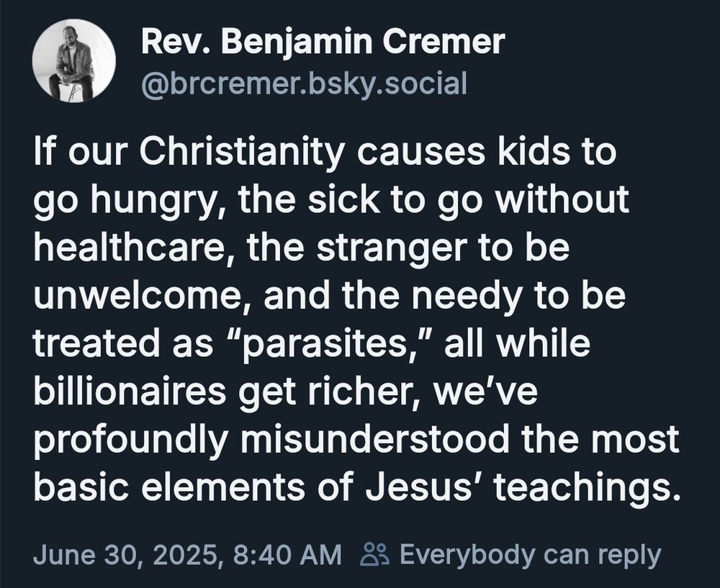Screen dimensions: 720x588
Task: Click the word teachings at post end
Action: (x=587, y=489)
